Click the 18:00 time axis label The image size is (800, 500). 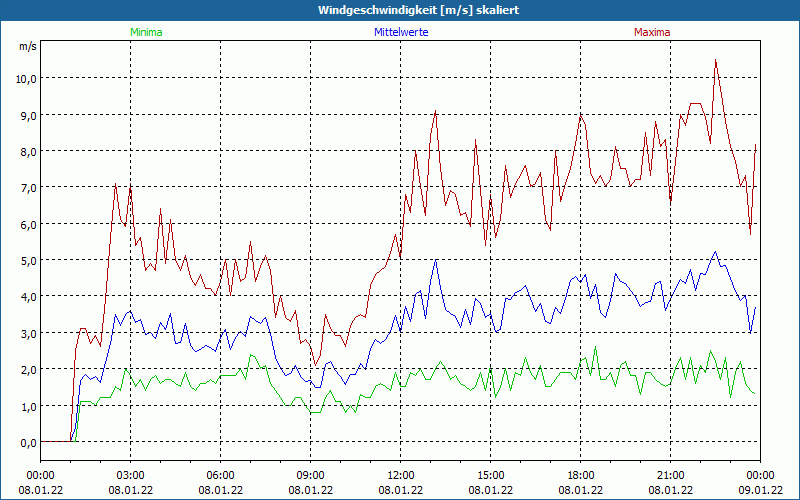click(580, 475)
